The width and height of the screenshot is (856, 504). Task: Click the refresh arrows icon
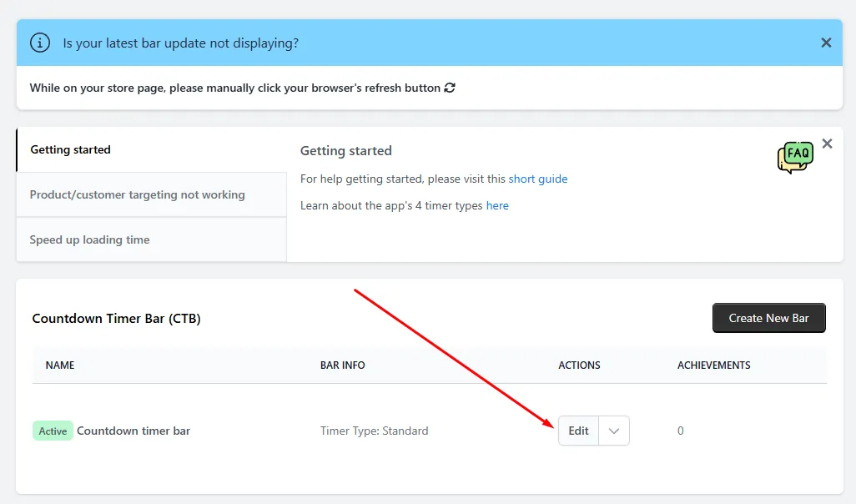(x=450, y=88)
